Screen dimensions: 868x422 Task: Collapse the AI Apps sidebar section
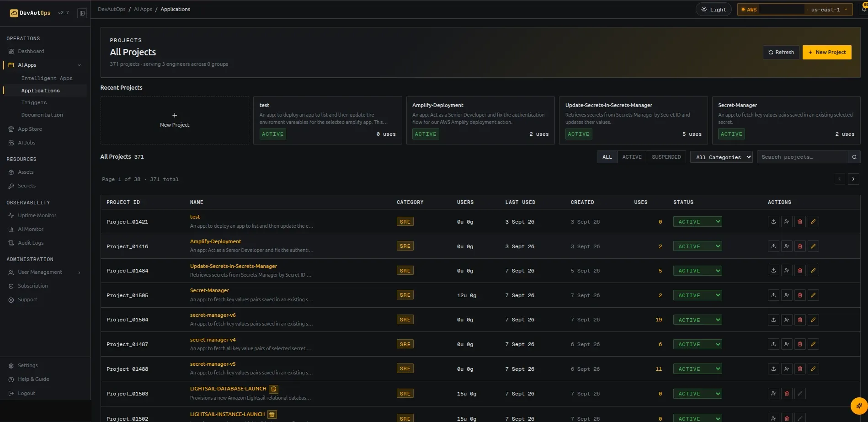point(80,65)
